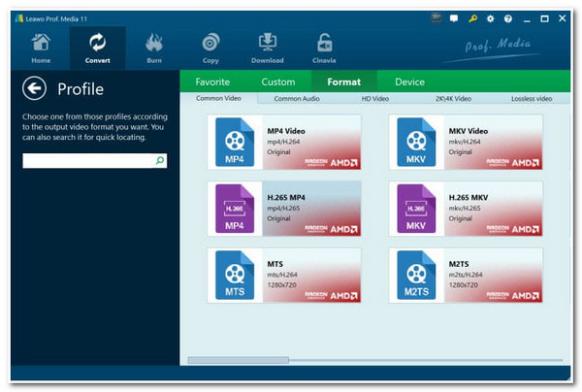
Task: Open the Cinavia removal module
Action: tap(324, 49)
